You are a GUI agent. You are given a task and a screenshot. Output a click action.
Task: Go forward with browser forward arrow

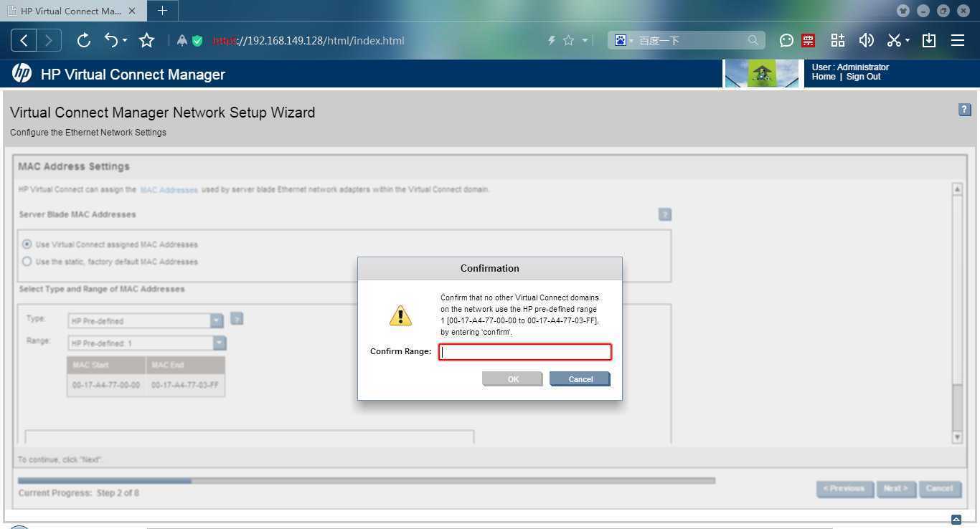[49, 40]
